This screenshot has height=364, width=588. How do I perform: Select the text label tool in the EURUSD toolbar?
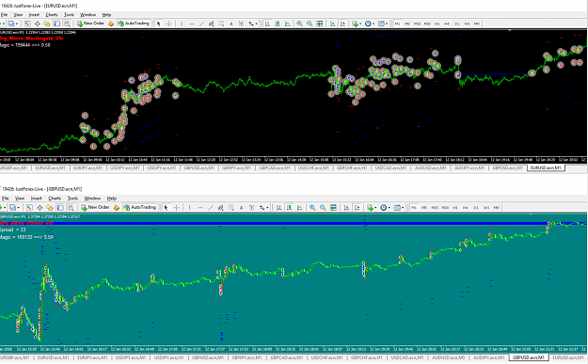(x=241, y=24)
